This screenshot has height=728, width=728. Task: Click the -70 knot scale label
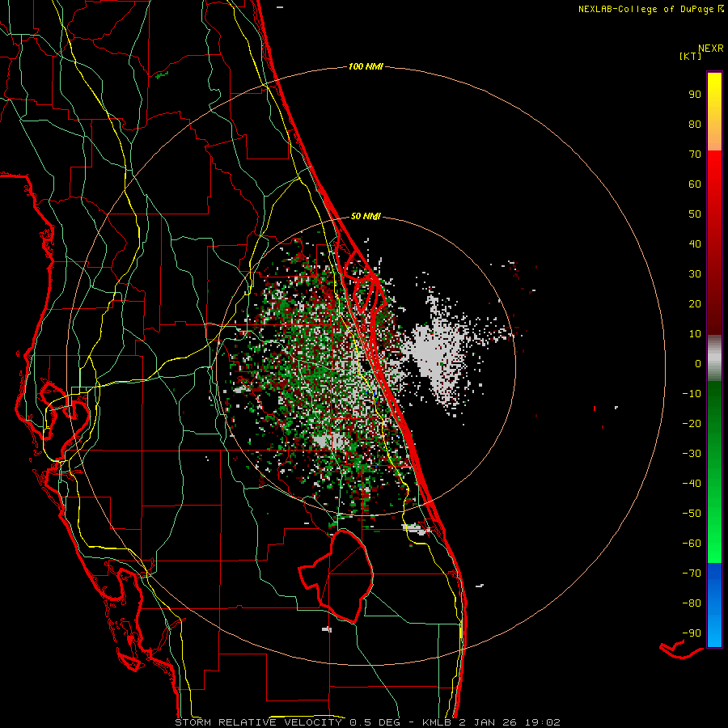[x=692, y=574]
